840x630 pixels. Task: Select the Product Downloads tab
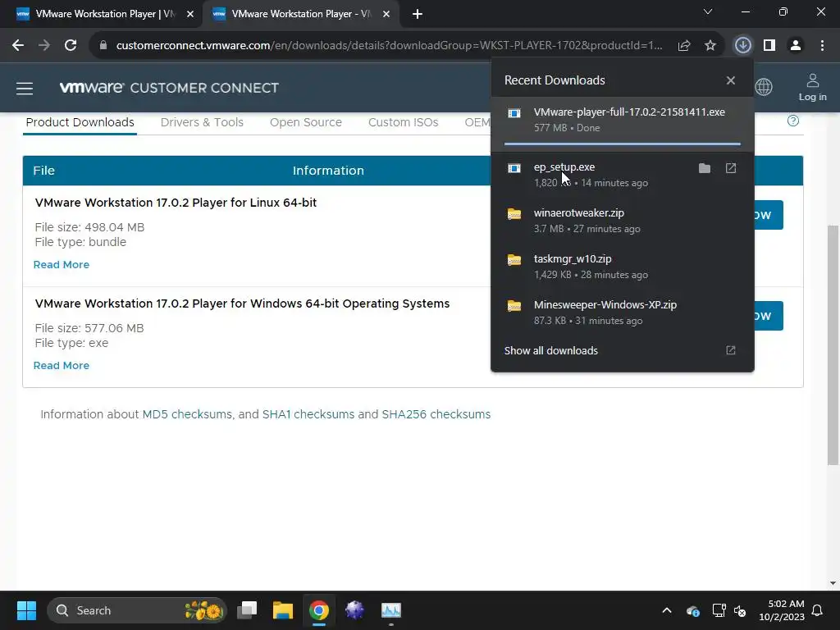pyautogui.click(x=80, y=122)
